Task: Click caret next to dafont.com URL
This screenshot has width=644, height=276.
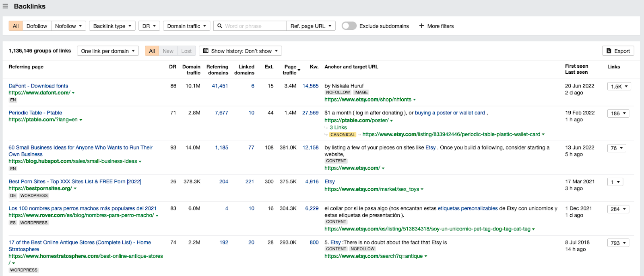Action: pyautogui.click(x=73, y=93)
